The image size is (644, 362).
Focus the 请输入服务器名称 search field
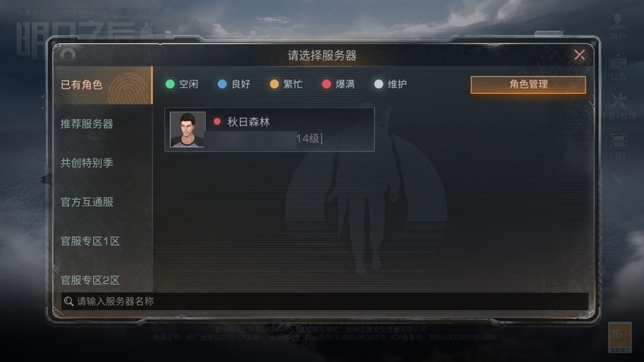pos(324,301)
